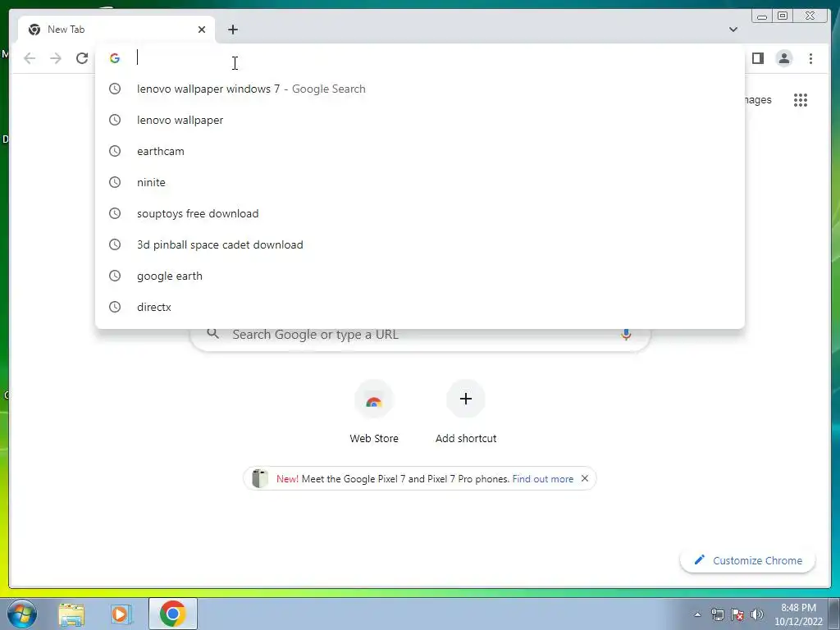
Task: Click clock icon beside 'earthcam'
Action: click(115, 151)
